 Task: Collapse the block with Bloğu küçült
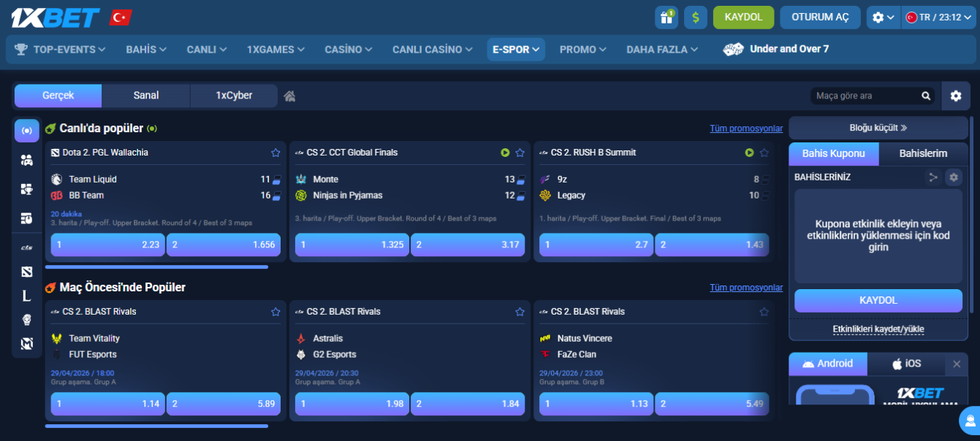[x=878, y=128]
